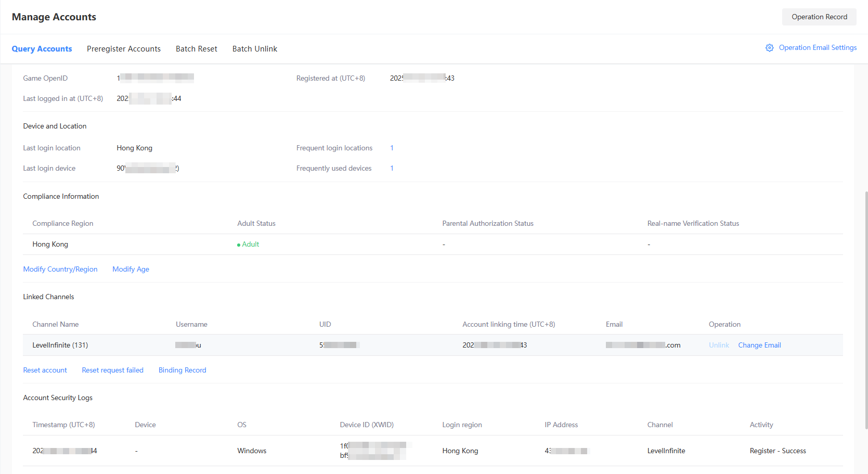868x474 pixels.
Task: Click the Operation Email Settings gear icon
Action: tap(769, 48)
